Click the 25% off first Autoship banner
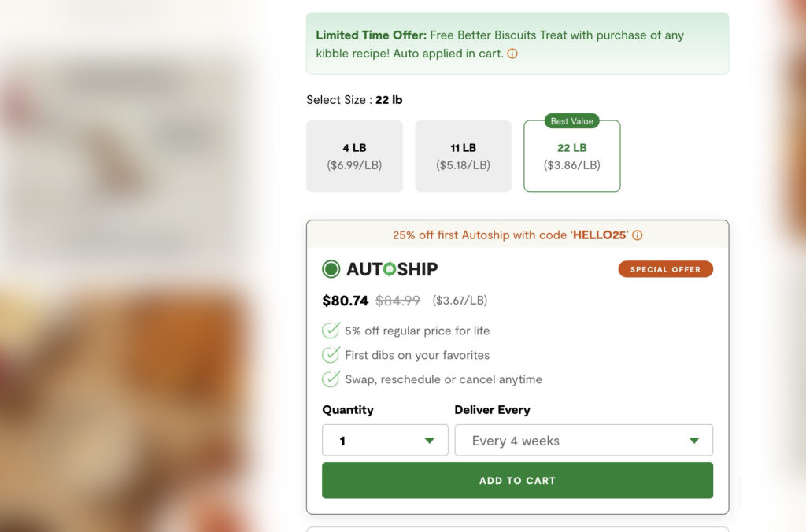The width and height of the screenshot is (806, 532). point(518,235)
